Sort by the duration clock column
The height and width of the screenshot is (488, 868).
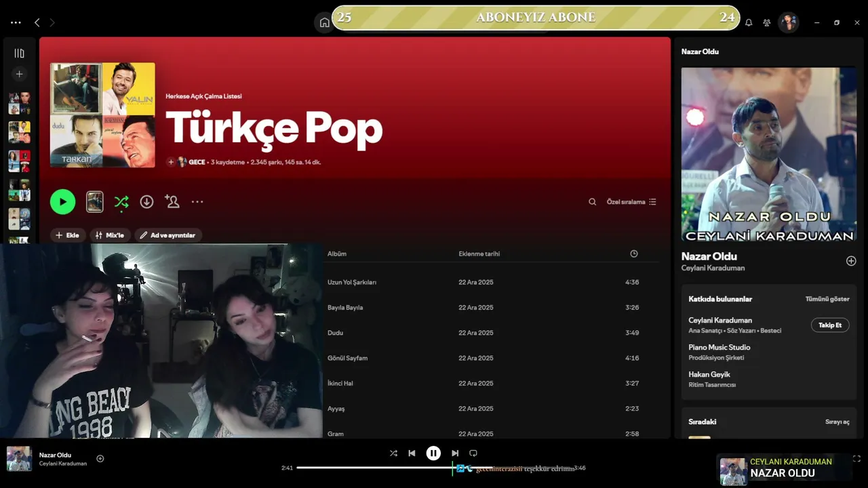[x=633, y=253]
